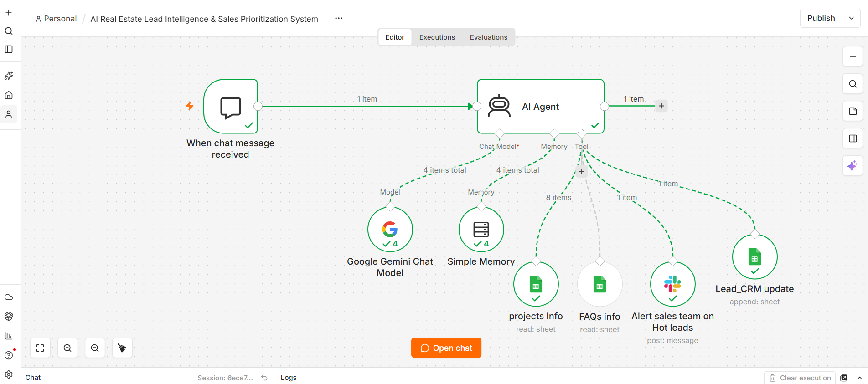This screenshot has width=868, height=384.
Task: Click the Open chat button
Action: click(446, 348)
